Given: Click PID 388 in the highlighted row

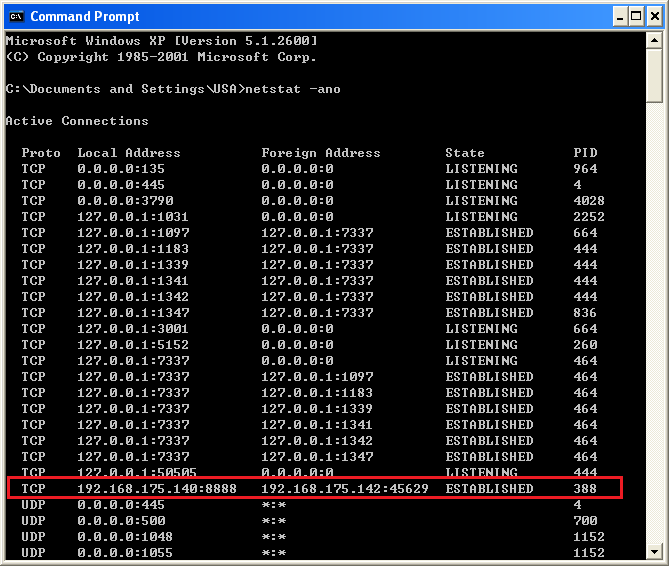Looking at the screenshot, I should click(x=585, y=489).
